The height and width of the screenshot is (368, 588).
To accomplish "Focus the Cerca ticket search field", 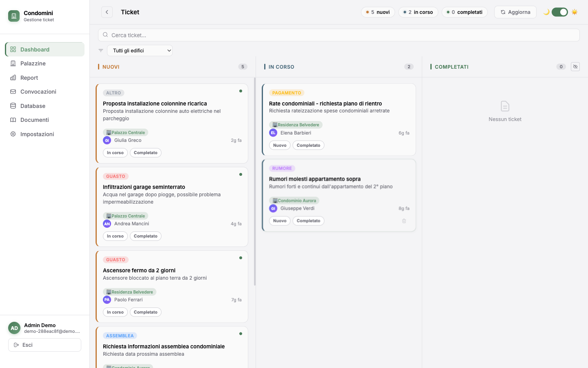I will tap(339, 35).
